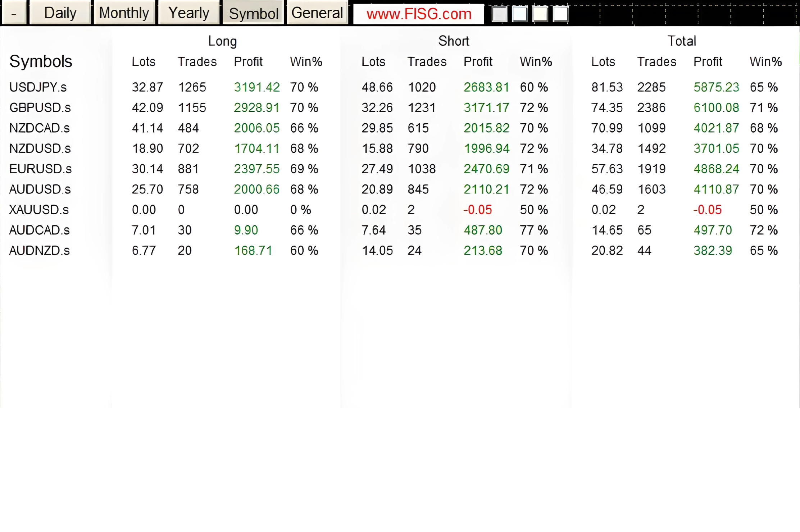800x532 pixels.
Task: Click the Symbols column header
Action: [41, 61]
